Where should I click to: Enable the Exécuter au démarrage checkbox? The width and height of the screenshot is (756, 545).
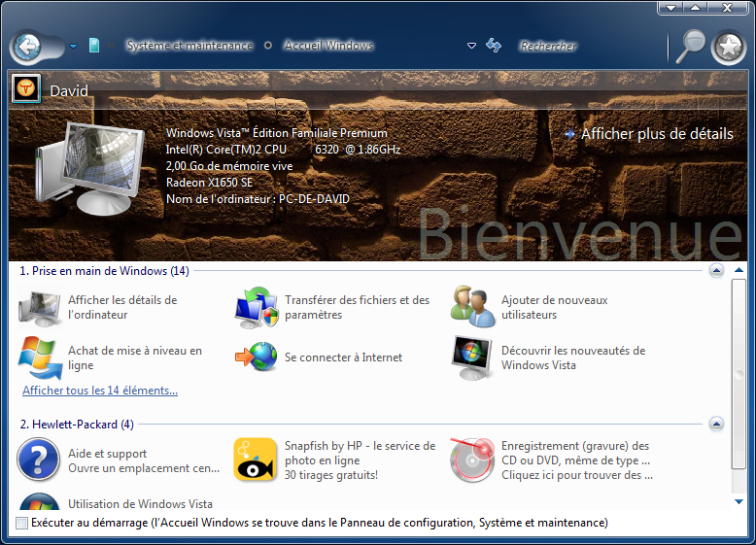[21, 523]
